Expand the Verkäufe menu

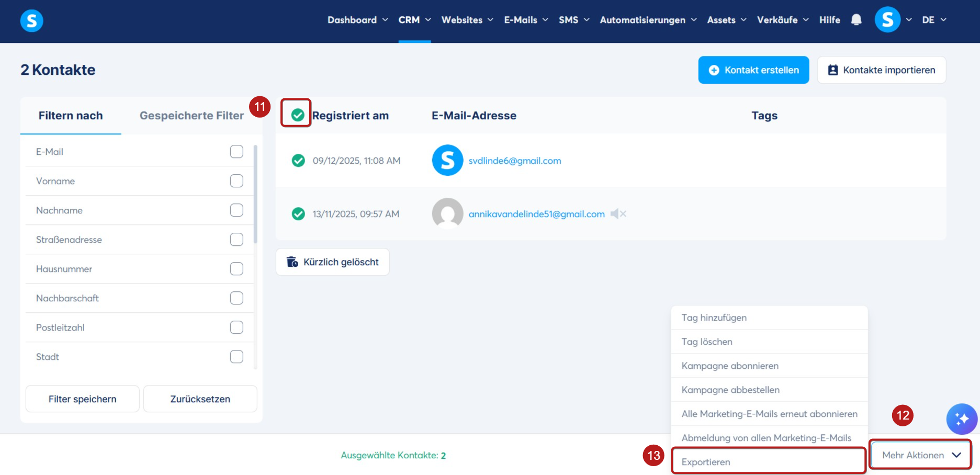click(x=783, y=20)
